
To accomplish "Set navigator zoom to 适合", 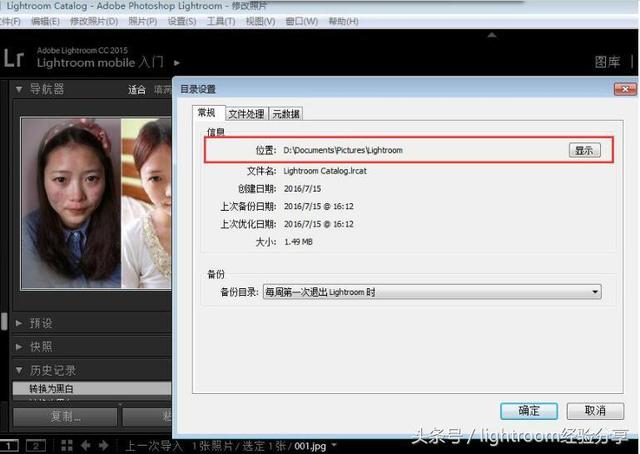I will pyautogui.click(x=137, y=90).
